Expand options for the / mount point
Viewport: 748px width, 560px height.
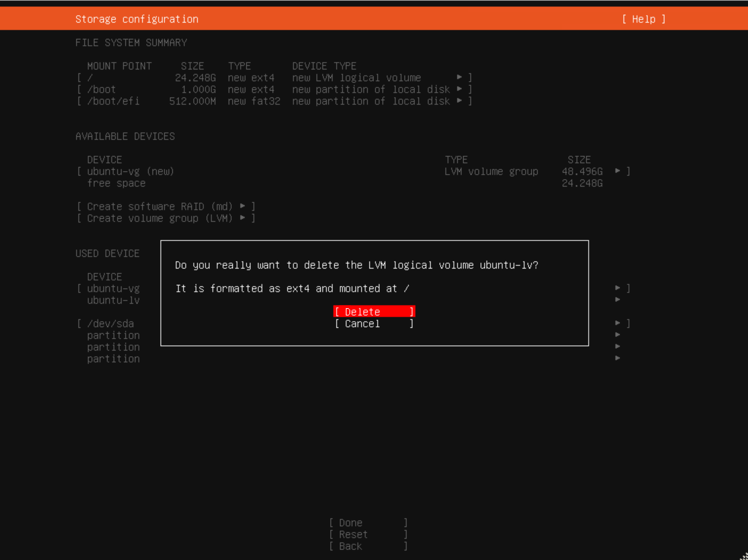click(x=460, y=77)
